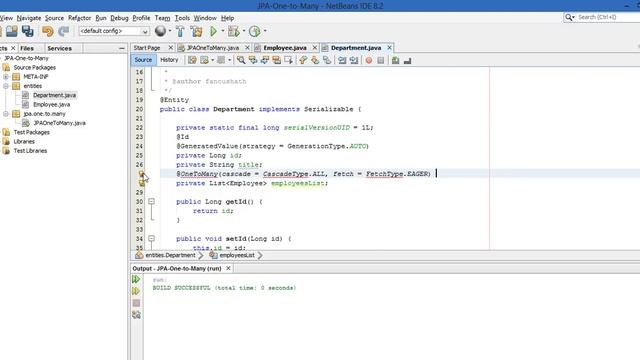Open the Debug menu

tap(119, 18)
